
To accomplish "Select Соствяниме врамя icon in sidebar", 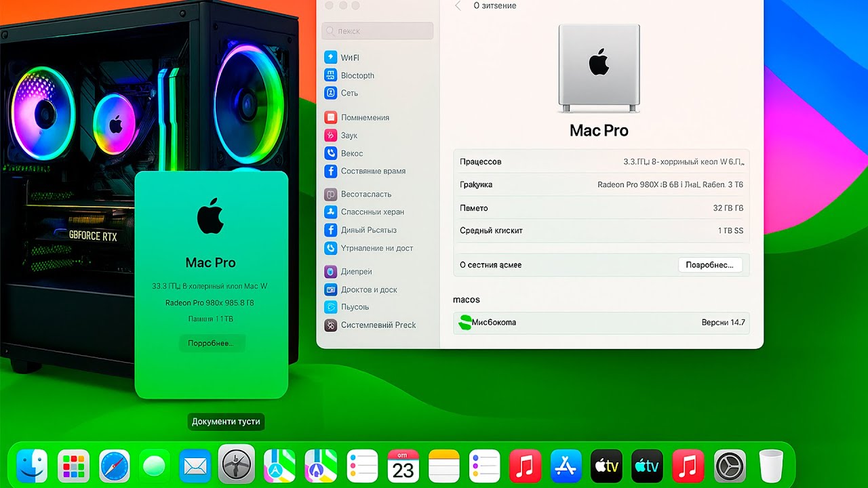I will pos(330,171).
